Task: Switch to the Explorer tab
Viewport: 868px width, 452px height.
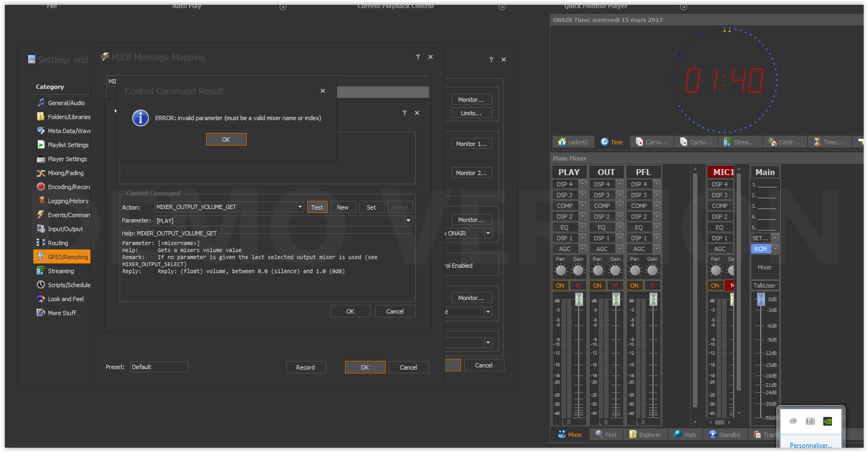Action: (x=645, y=435)
